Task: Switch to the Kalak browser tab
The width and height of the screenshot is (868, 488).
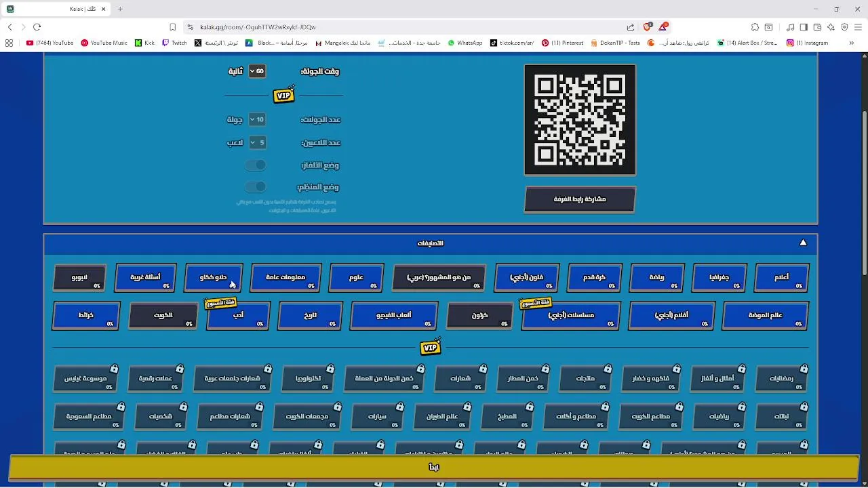Action: [58, 9]
